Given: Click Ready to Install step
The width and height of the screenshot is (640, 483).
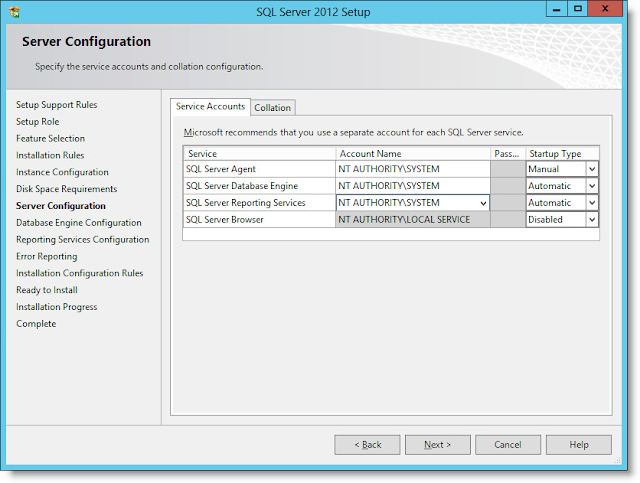Looking at the screenshot, I should (x=47, y=290).
